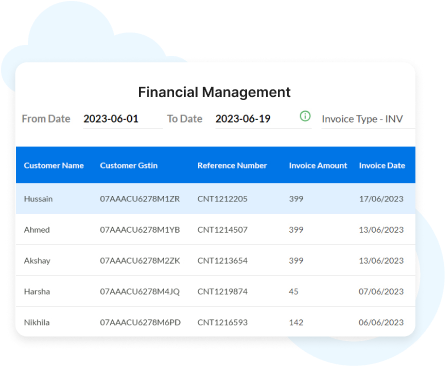The width and height of the screenshot is (446, 367).
Task: Select customer name Nikhila
Action: point(37,322)
